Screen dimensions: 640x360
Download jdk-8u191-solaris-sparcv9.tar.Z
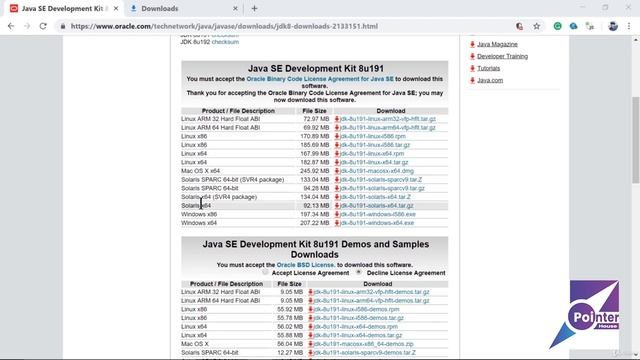click(381, 180)
